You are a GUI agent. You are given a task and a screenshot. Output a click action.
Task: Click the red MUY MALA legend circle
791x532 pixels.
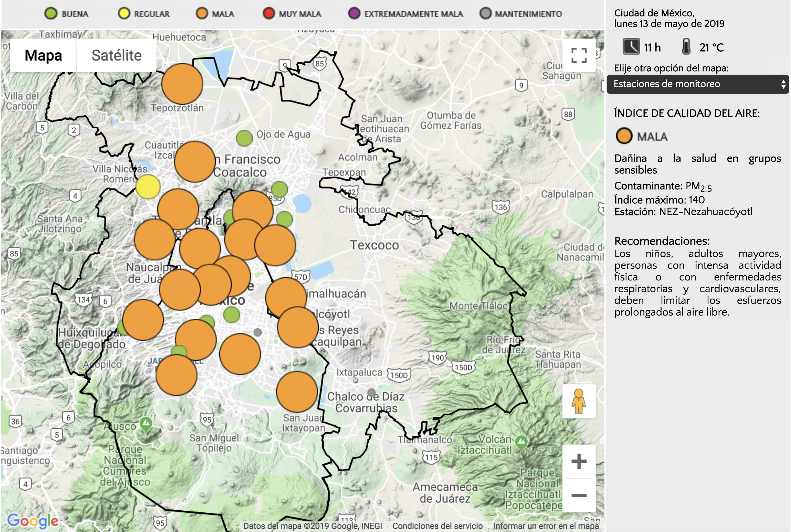pyautogui.click(x=268, y=13)
